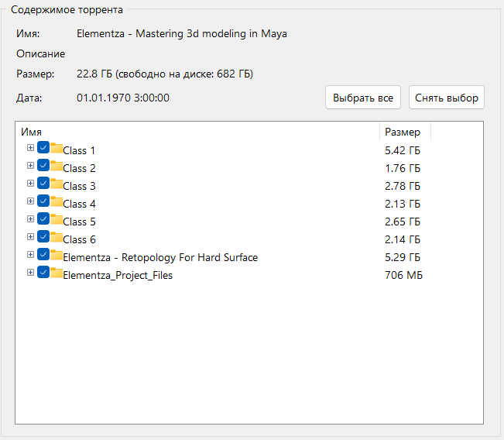Sort by the Размер column header

pos(404,132)
